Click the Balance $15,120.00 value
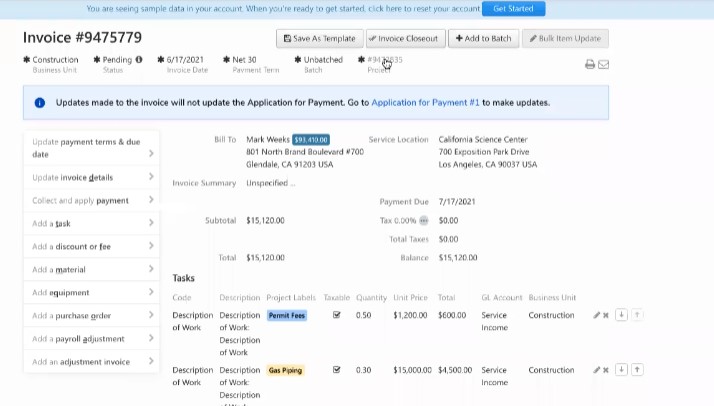Screen dimensions: 714x406 tap(458, 258)
